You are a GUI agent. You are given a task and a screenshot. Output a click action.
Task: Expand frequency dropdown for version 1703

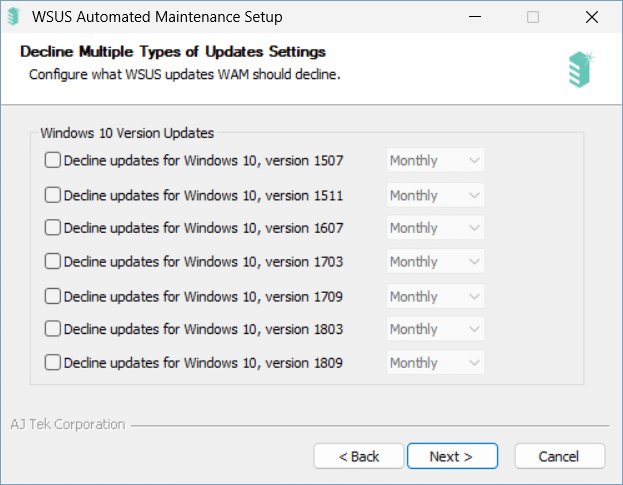coord(435,261)
